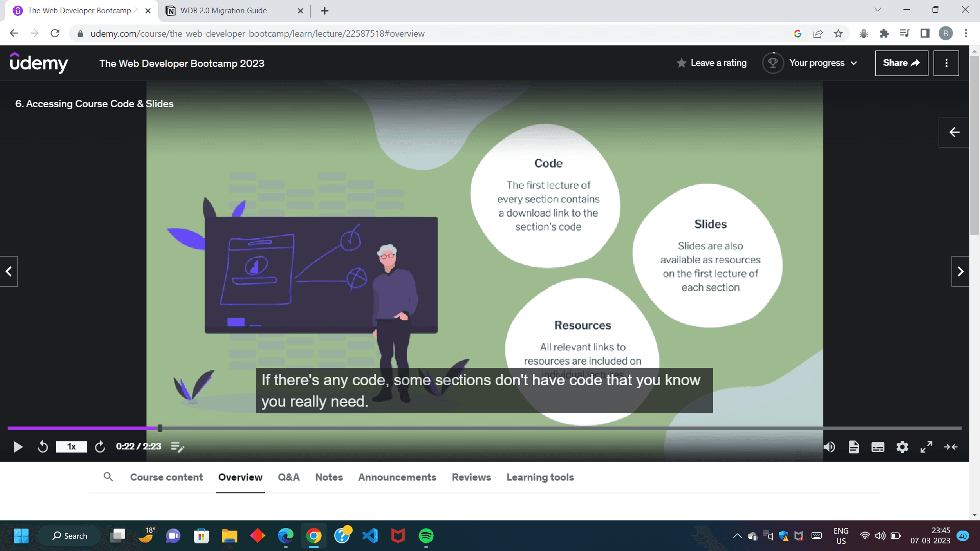The image size is (980, 551).
Task: Open the Course content tab
Action: [166, 478]
